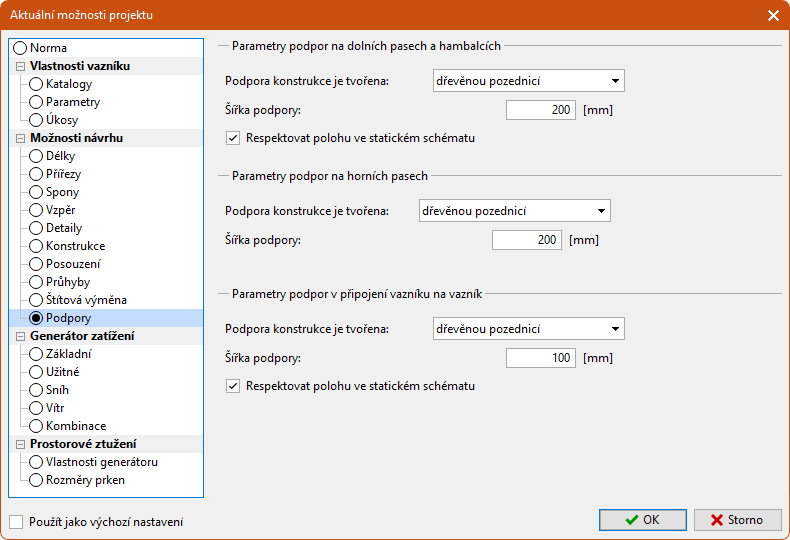The height and width of the screenshot is (540, 790).
Task: Toggle Respektovat polohu checkbox under připojení vazníku
Action: coord(233,386)
